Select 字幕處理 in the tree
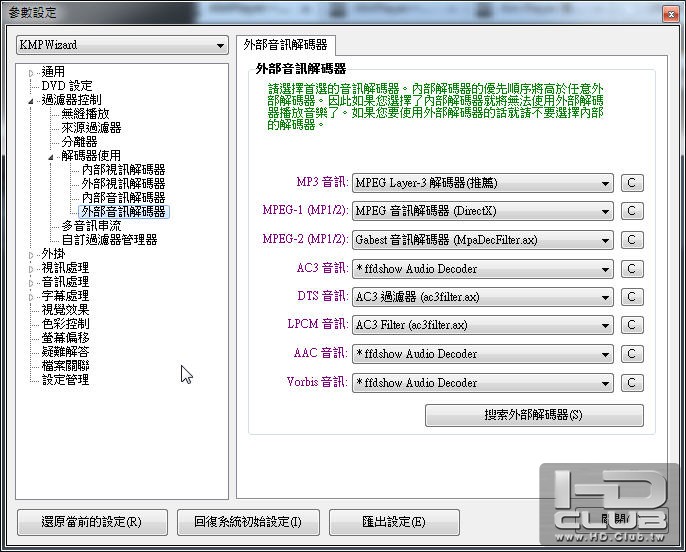 coord(65,296)
